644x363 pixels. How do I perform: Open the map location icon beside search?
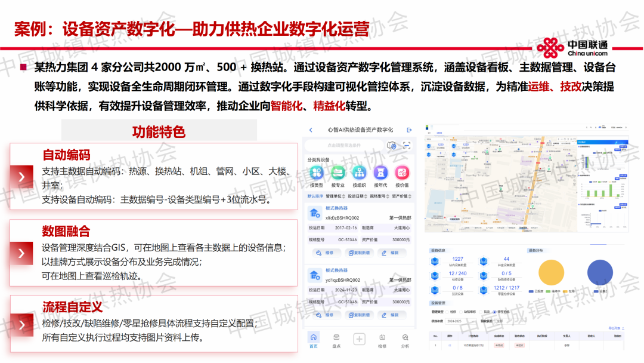(392, 145)
